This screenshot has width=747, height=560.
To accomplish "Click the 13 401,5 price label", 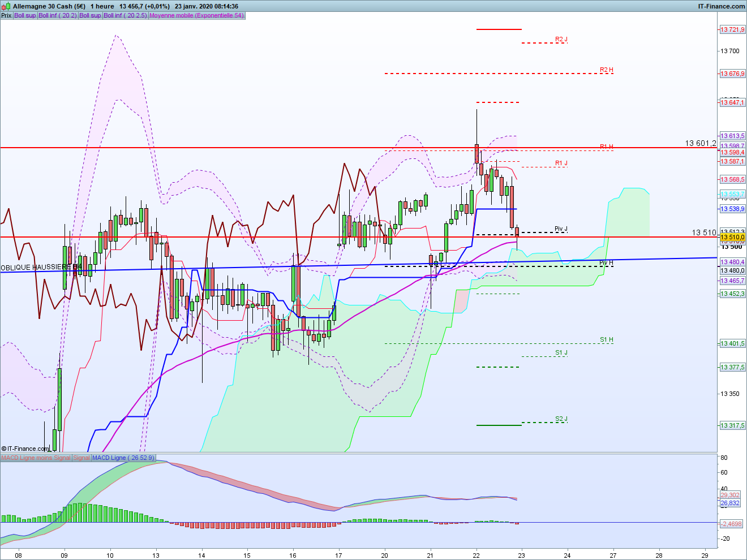I will click(x=732, y=343).
